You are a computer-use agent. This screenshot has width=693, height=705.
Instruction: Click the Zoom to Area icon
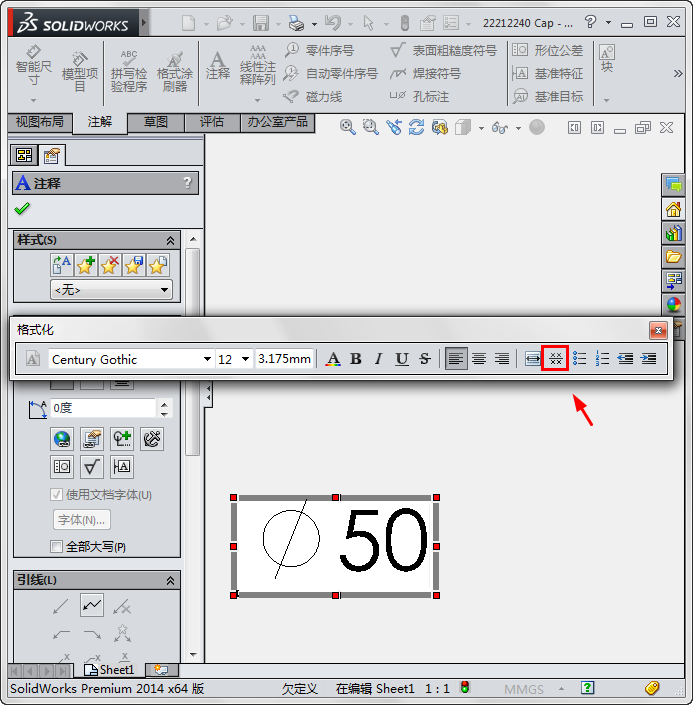tap(371, 128)
